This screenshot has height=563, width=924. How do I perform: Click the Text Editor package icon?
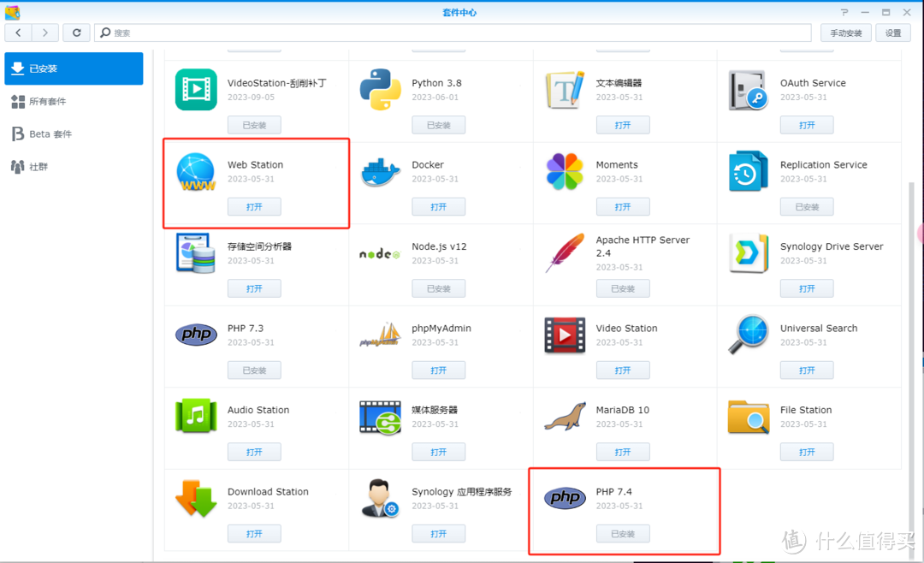click(x=566, y=90)
